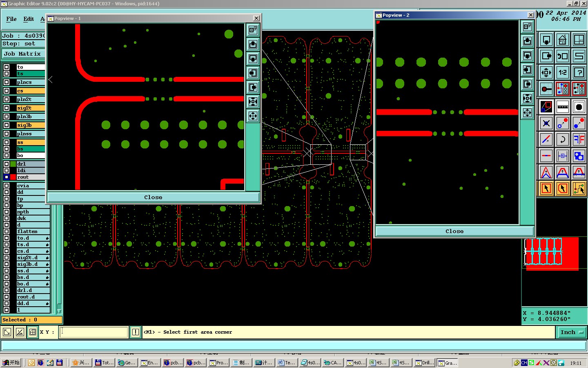
Task: Click the Home view icon in right toolbar
Action: (x=562, y=40)
